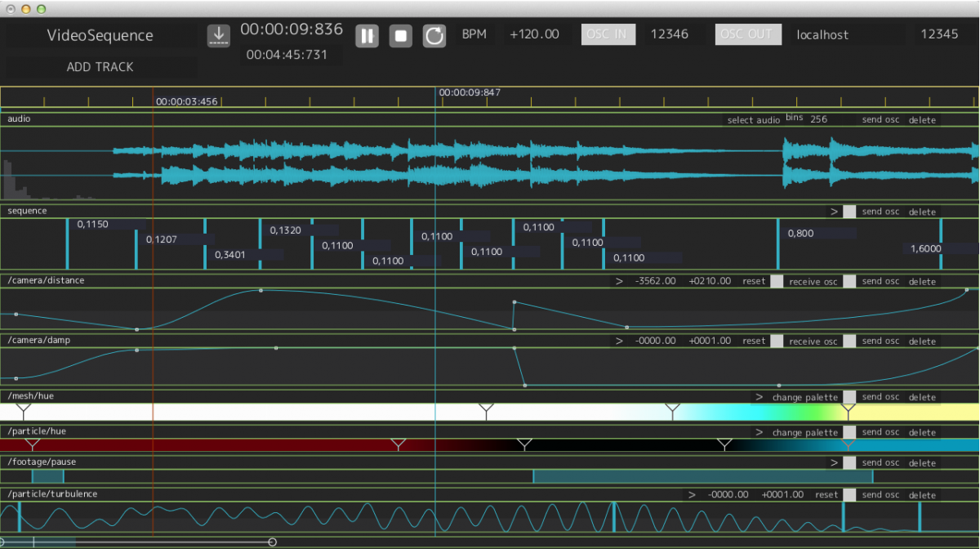
Task: Delete the /camera/damp track
Action: coord(922,341)
